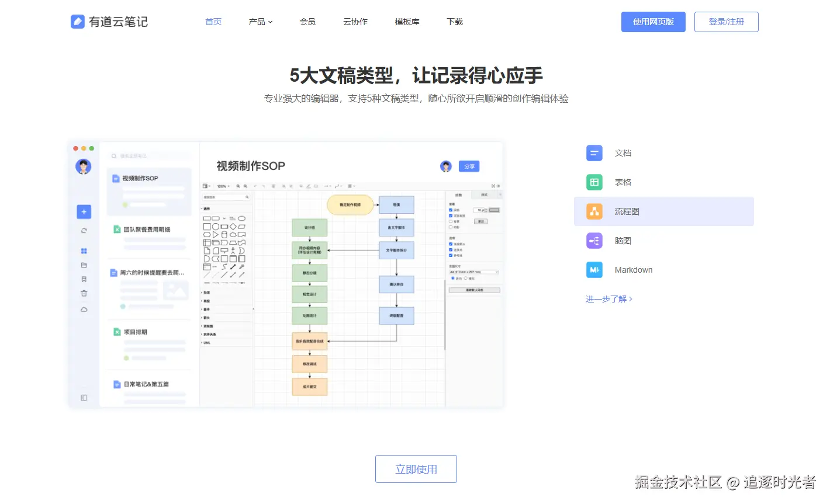Click the zoom in magnifier in toolbar

coord(238,186)
